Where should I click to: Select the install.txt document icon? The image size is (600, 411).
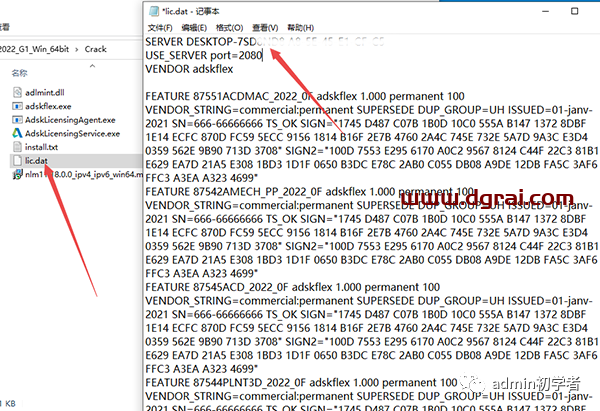coord(19,146)
